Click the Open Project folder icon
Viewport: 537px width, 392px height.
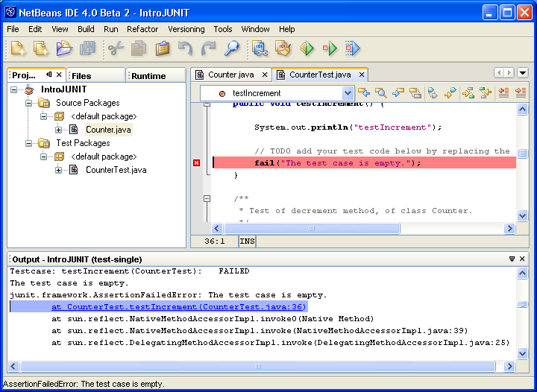click(x=64, y=48)
